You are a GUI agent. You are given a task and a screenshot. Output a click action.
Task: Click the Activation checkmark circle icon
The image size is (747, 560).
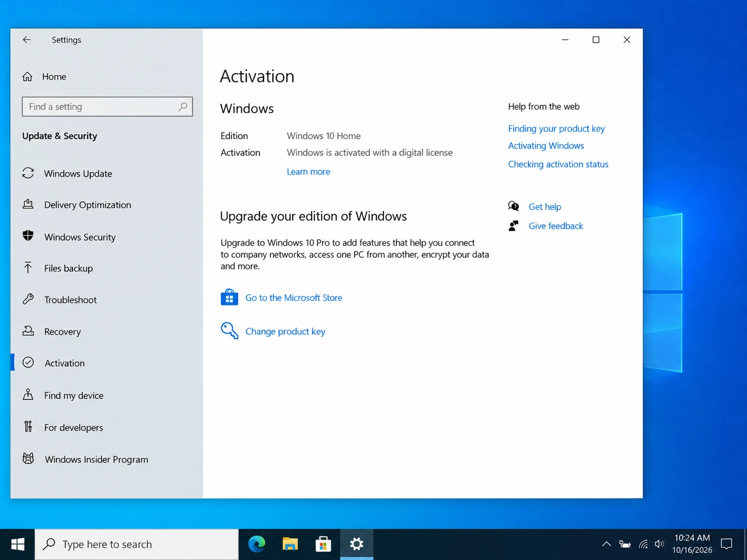pos(28,363)
